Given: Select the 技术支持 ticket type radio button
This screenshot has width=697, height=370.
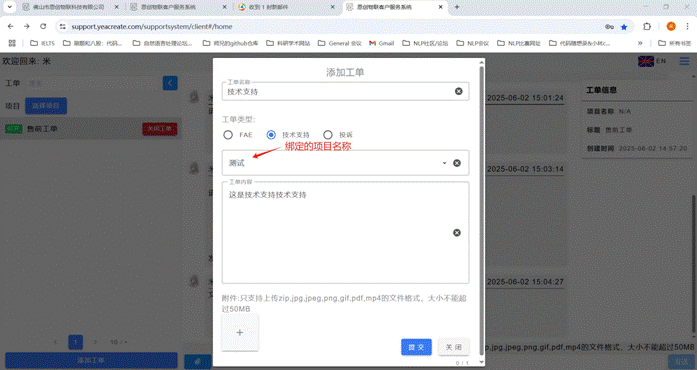Looking at the screenshot, I should 271,135.
